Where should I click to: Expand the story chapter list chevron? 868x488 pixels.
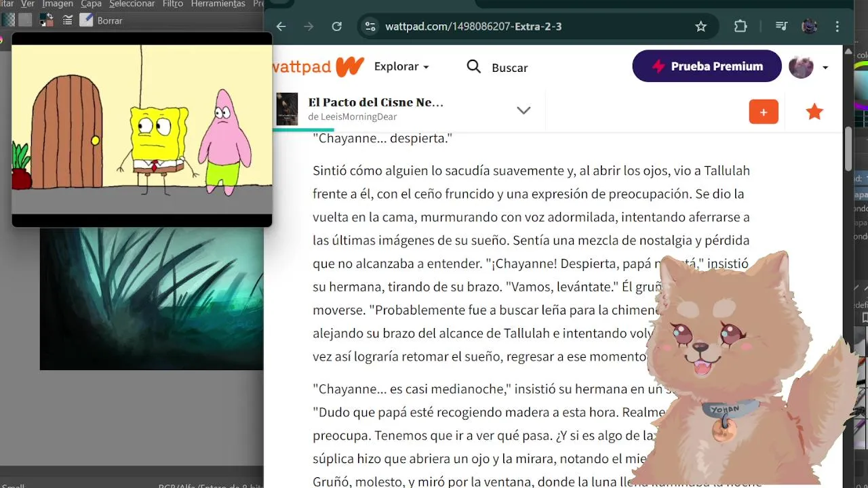(x=524, y=110)
